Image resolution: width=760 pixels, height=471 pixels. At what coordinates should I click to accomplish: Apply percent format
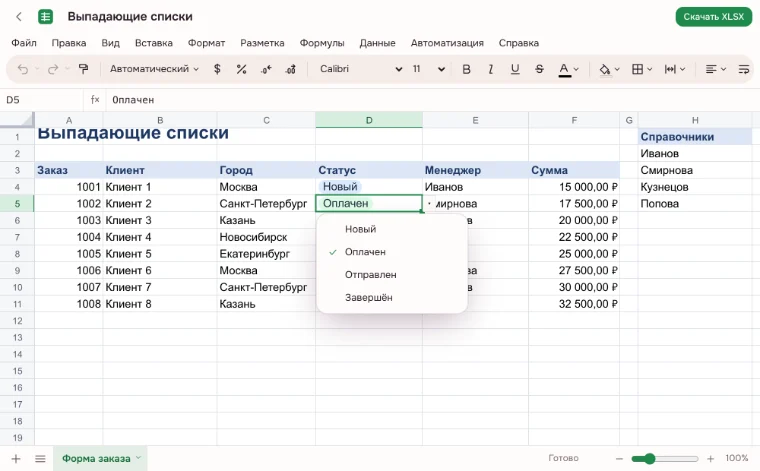click(x=241, y=69)
